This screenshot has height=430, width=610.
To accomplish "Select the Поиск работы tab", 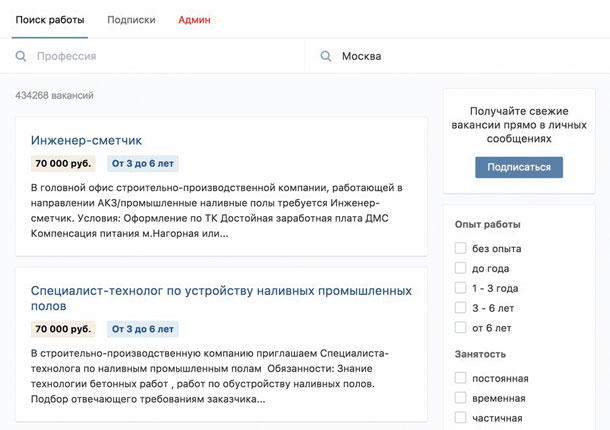I will point(50,20).
